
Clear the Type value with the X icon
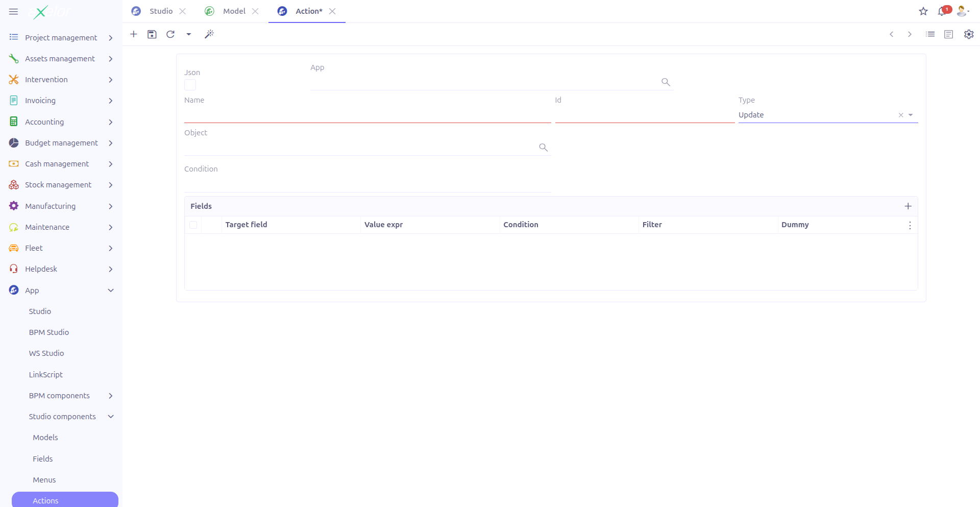(901, 115)
